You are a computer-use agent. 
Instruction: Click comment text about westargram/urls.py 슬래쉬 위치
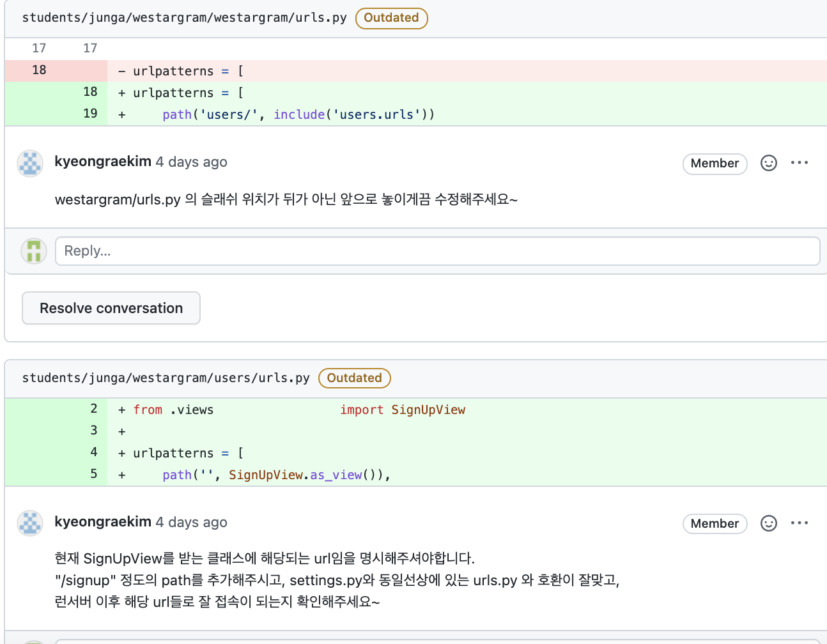(286, 199)
